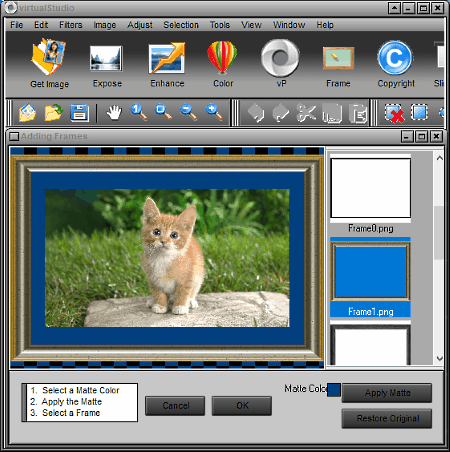The height and width of the screenshot is (452, 450).
Task: Click the frame list scroll down arrow
Action: (439, 359)
